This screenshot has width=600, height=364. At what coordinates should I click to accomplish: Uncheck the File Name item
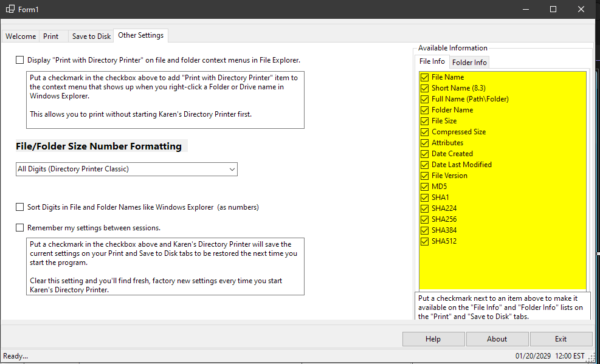[424, 77]
